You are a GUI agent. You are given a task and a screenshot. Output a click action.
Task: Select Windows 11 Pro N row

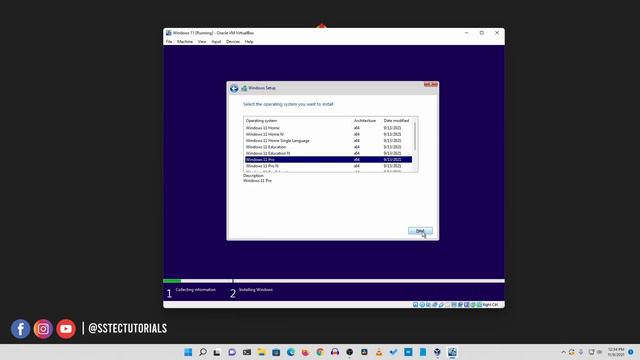[x=328, y=166]
